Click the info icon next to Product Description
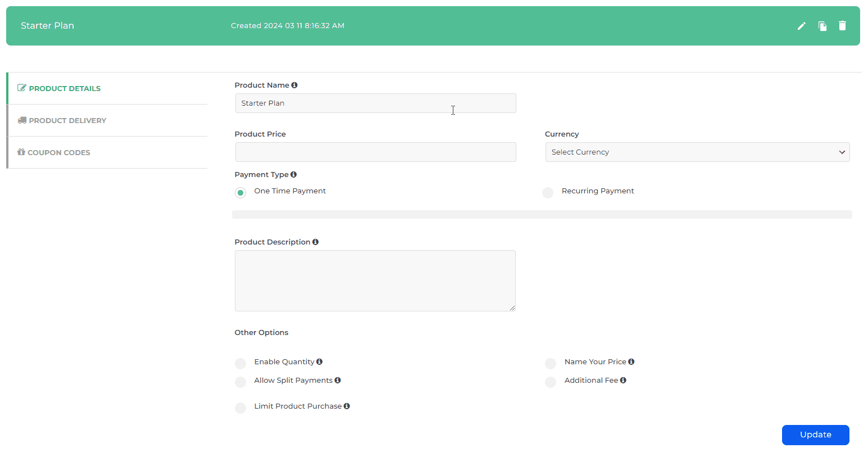The image size is (868, 457). coord(315,242)
